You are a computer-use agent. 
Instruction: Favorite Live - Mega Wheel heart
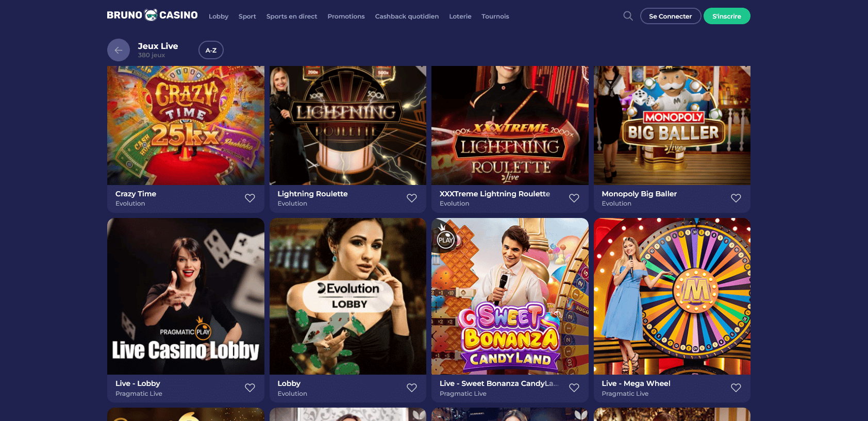pos(736,388)
